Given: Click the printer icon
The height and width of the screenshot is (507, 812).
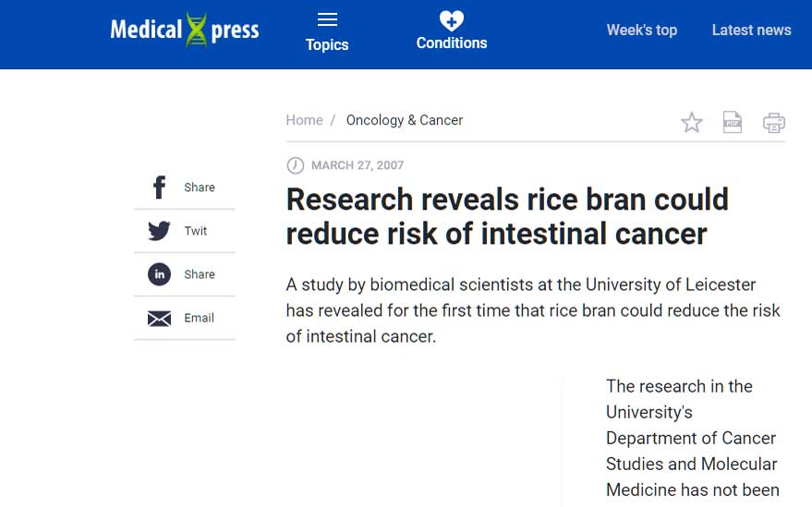Looking at the screenshot, I should pyautogui.click(x=773, y=123).
